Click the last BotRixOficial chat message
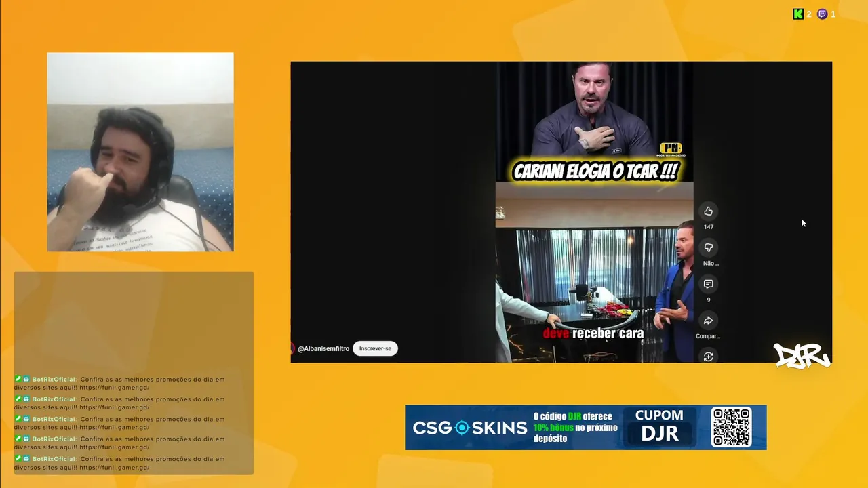Image resolution: width=868 pixels, height=488 pixels. click(x=119, y=463)
